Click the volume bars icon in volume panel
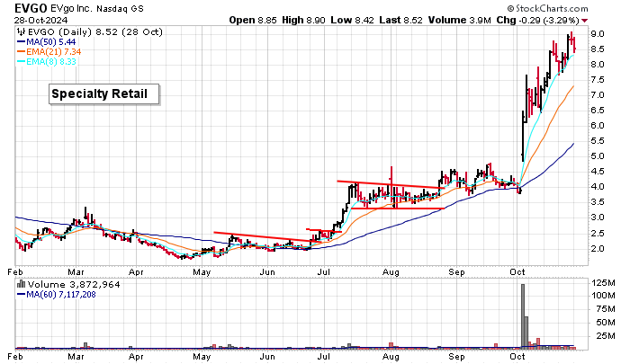630x364 pixels. [22, 284]
